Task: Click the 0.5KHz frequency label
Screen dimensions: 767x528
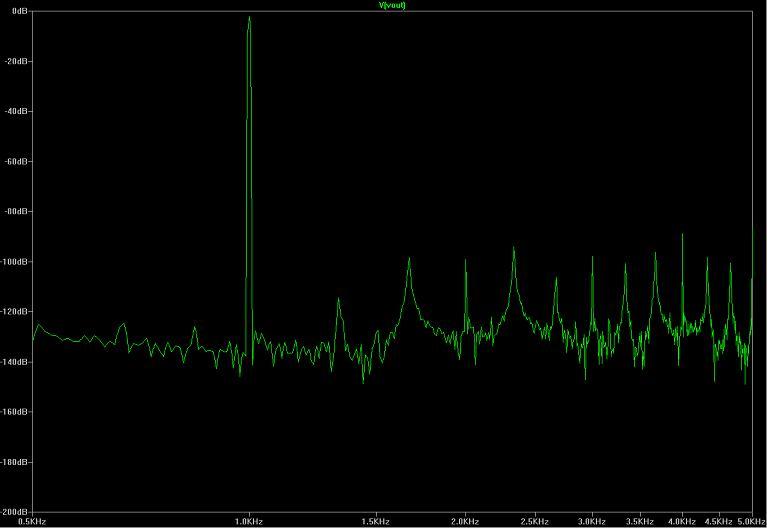Action: (32, 522)
